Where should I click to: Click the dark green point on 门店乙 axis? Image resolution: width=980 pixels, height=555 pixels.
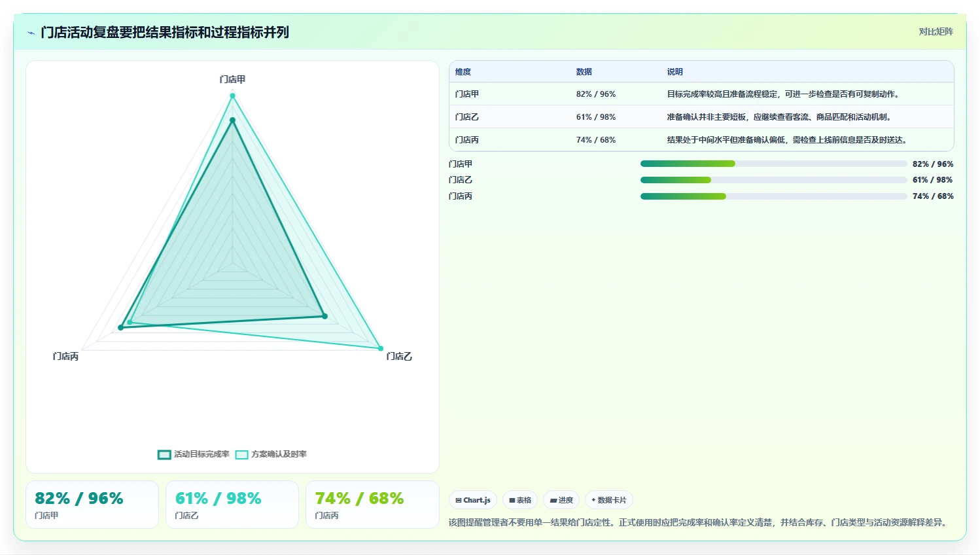(324, 316)
